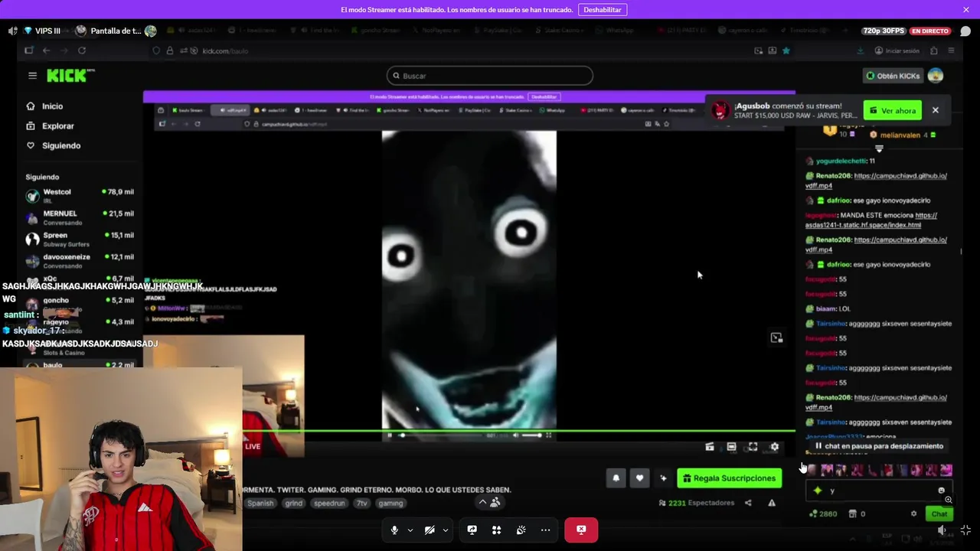Click the green Chat send button
Image resolution: width=980 pixels, height=551 pixels.
coord(939,514)
